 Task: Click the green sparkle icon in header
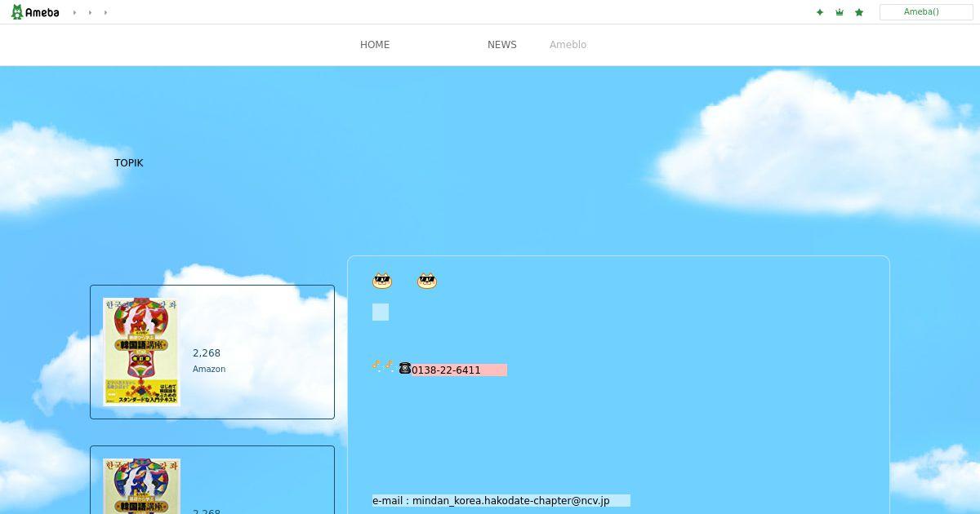[820, 12]
